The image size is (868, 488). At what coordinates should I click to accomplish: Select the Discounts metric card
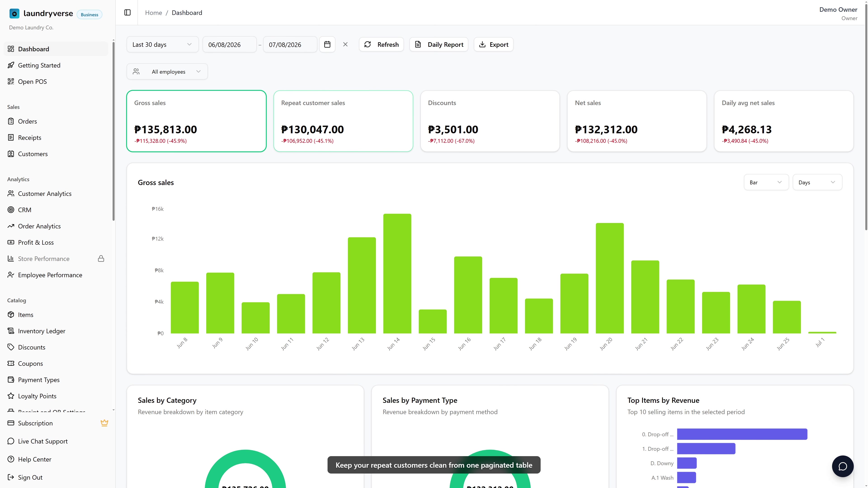point(490,121)
